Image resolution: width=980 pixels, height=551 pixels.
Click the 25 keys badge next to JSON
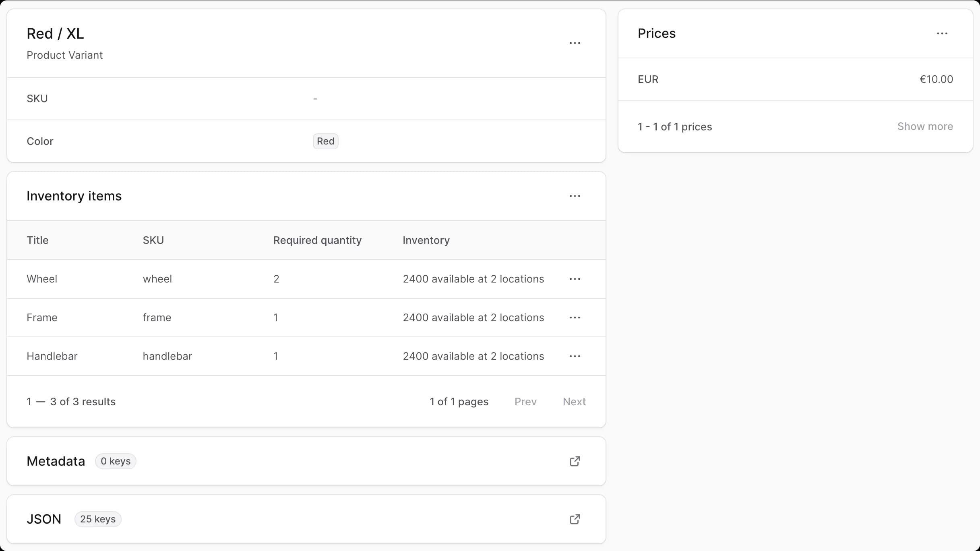(x=97, y=519)
